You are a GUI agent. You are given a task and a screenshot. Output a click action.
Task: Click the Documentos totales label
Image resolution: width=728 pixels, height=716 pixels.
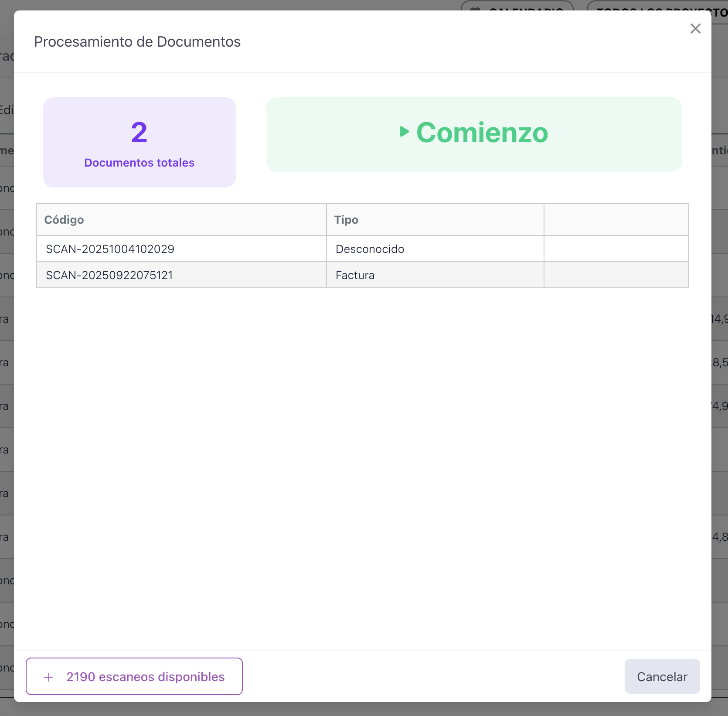click(139, 163)
